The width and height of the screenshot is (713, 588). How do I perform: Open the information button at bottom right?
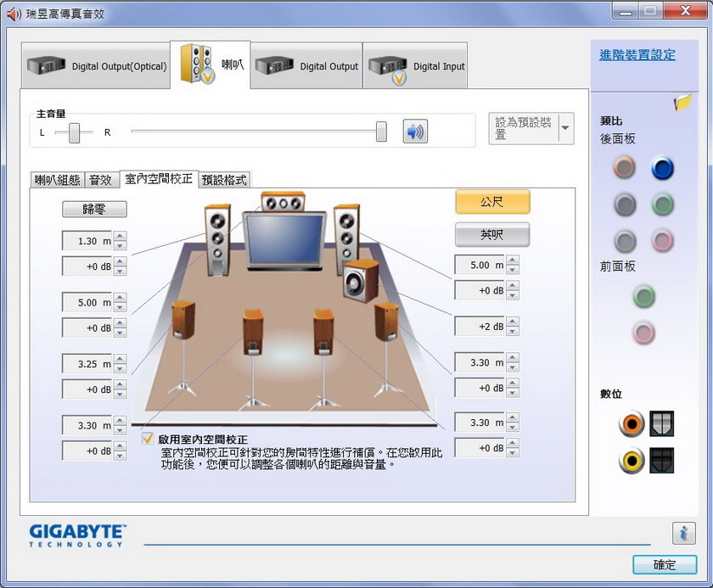683,533
